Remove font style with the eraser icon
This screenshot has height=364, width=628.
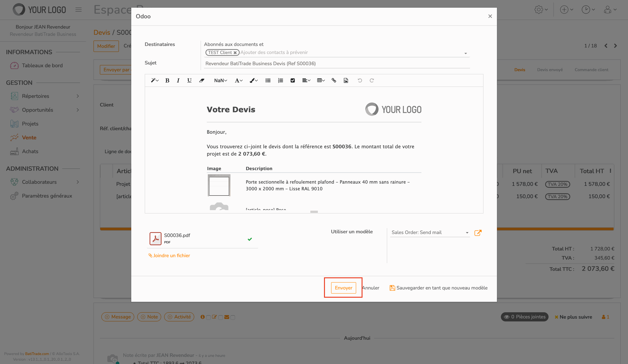[202, 80]
